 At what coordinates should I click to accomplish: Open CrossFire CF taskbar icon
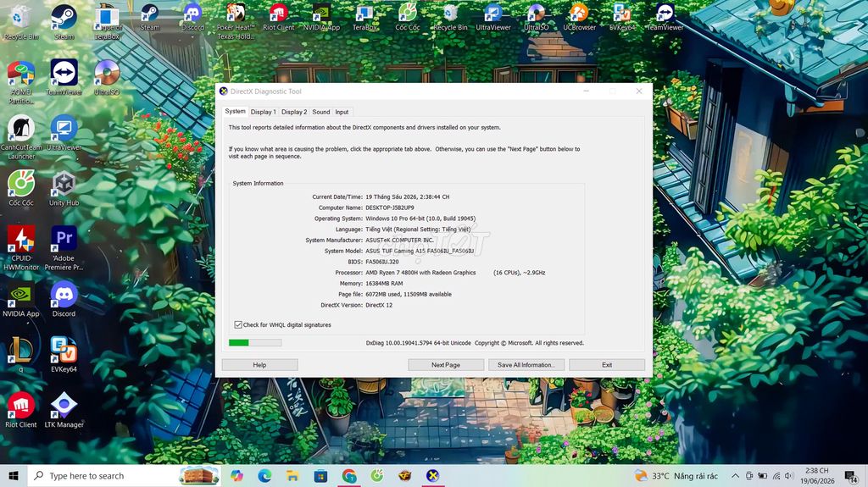(404, 475)
